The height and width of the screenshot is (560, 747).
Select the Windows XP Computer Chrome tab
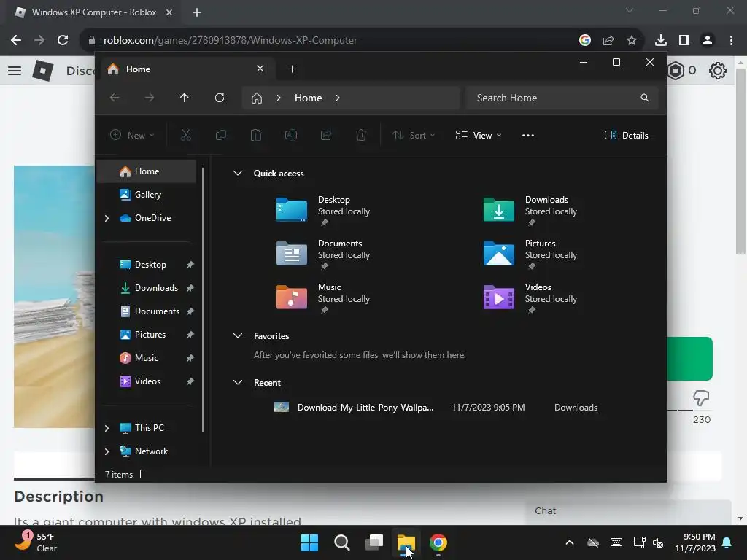pyautogui.click(x=94, y=12)
